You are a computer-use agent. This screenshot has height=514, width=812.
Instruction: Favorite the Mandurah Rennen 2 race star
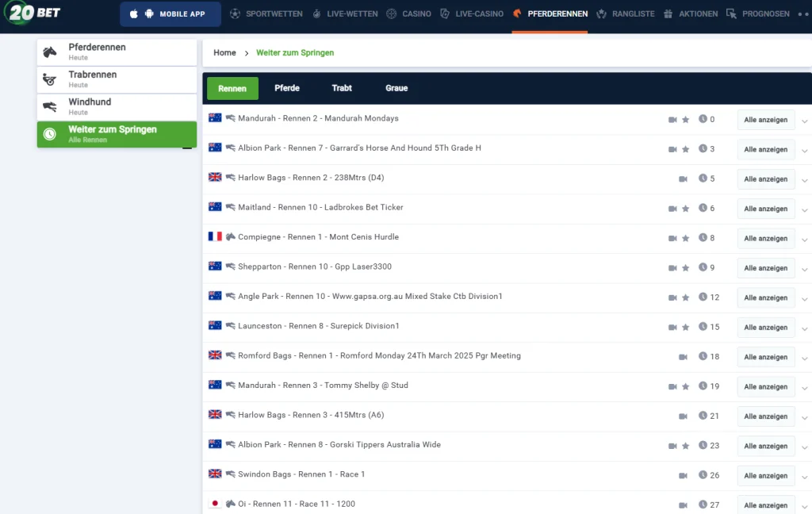point(686,120)
